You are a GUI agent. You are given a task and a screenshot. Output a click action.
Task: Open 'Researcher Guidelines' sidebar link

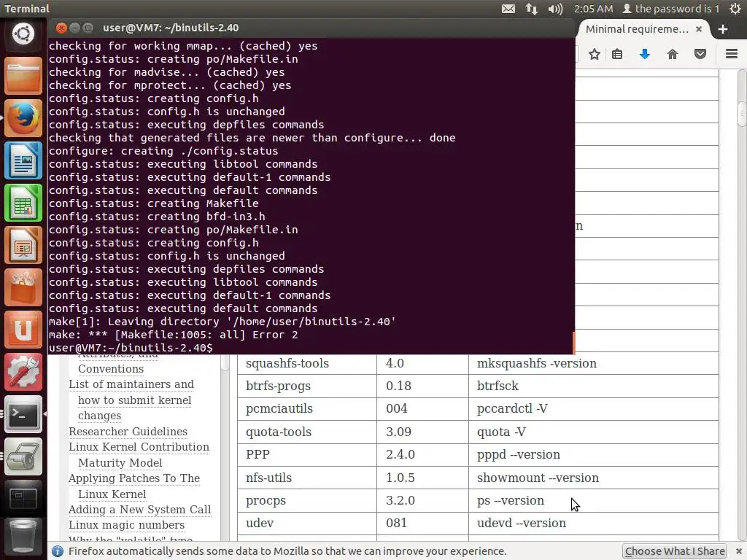128,432
